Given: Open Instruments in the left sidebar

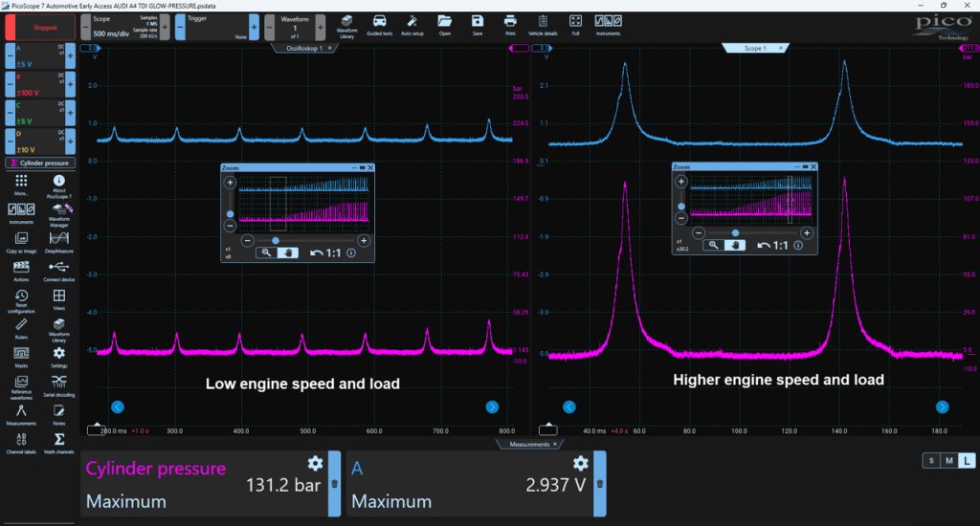Looking at the screenshot, I should click(21, 213).
